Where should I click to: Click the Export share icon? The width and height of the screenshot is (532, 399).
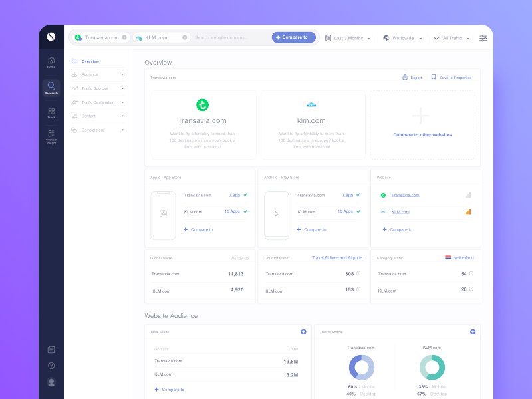(405, 77)
